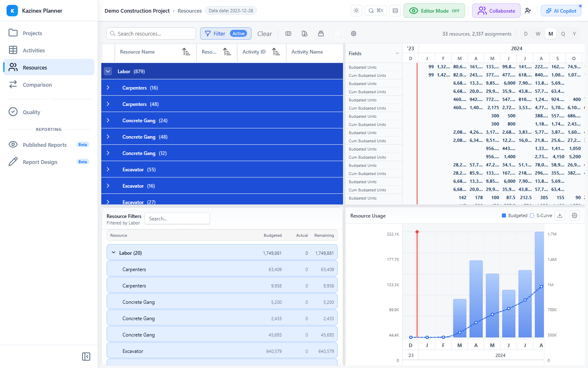Screen dimensions: 588x368
Task: Sort by Activity ID column icon
Action: tap(276, 52)
